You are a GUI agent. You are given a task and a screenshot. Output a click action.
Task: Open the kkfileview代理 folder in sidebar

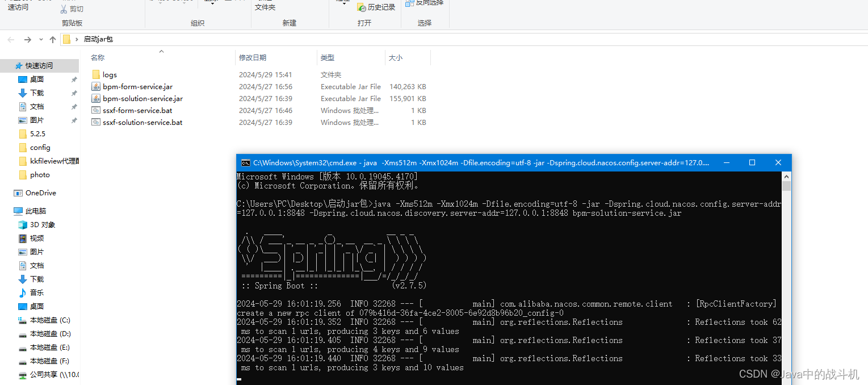click(48, 161)
